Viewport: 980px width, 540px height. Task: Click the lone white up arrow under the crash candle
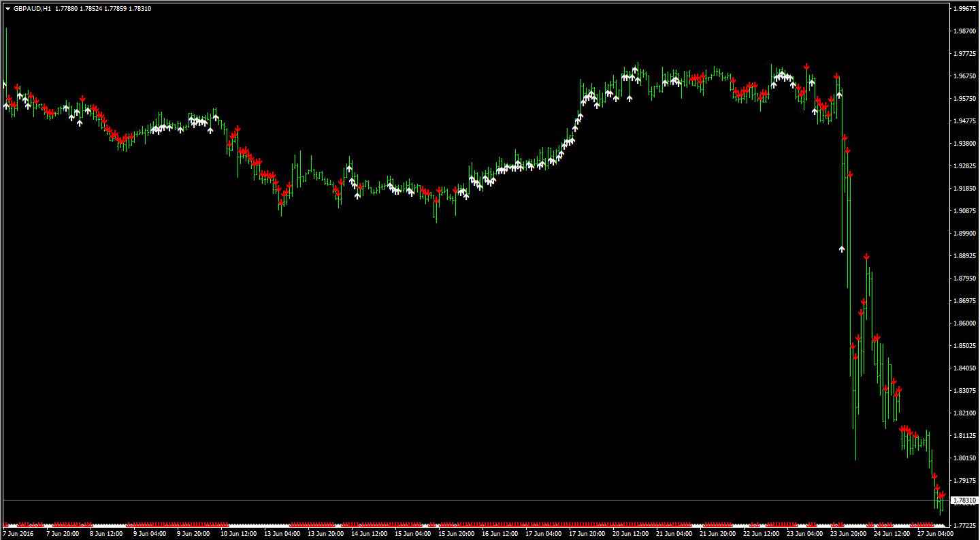click(x=842, y=249)
